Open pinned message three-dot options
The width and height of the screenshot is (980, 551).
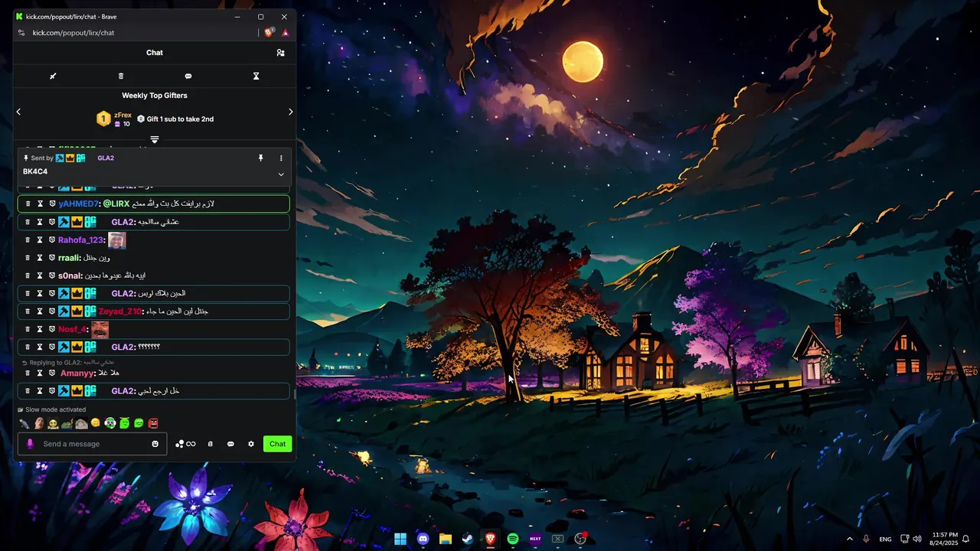[x=281, y=158]
